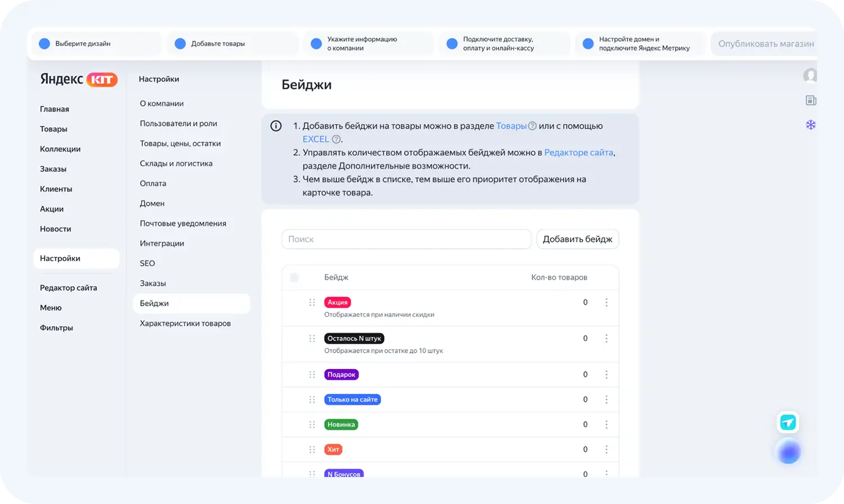844x504 pixels.
Task: Click the help icon next to EXCEL
Action: tap(336, 139)
